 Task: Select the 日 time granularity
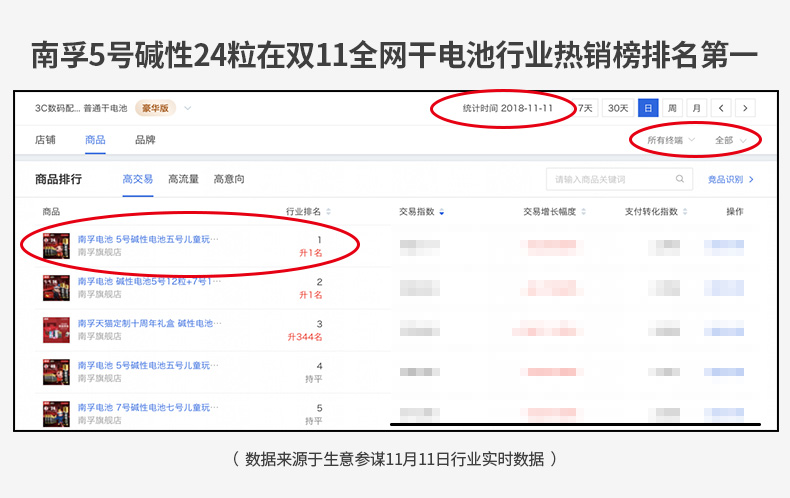(648, 108)
